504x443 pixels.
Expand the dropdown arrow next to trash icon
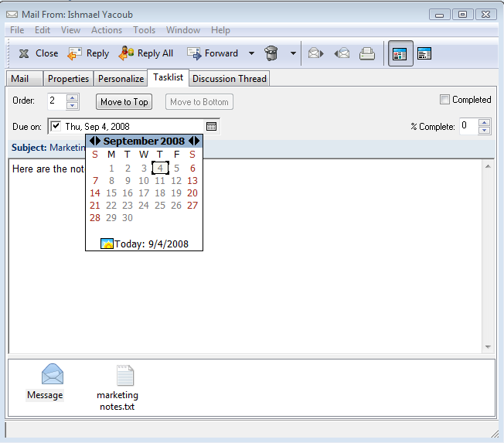click(293, 53)
